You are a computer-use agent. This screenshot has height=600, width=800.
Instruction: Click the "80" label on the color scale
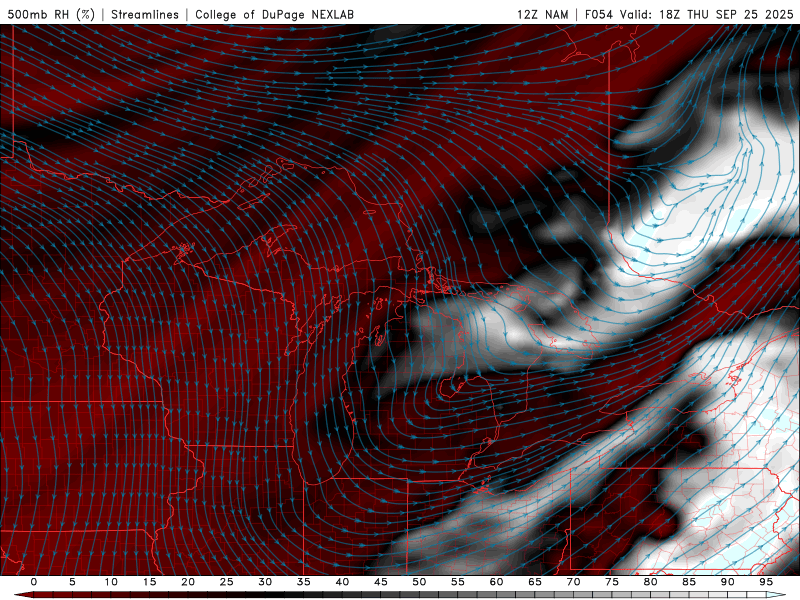point(650,582)
